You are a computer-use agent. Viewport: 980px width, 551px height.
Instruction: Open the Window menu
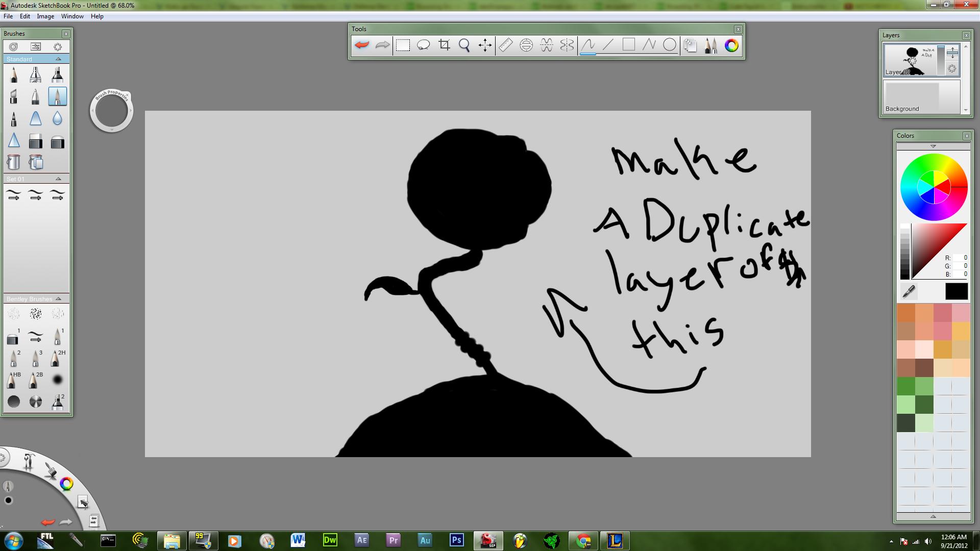[x=72, y=16]
